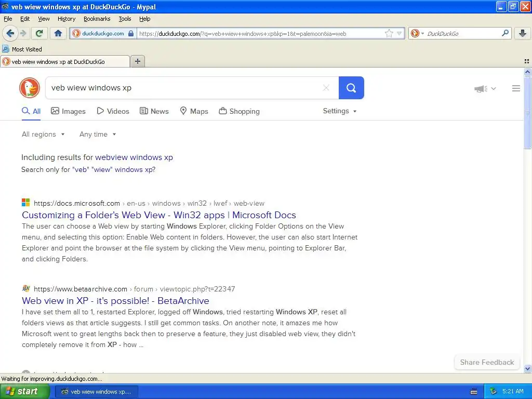Screen dimensions: 532x399
Task: Open the Bookmarks menu
Action: coord(97,19)
